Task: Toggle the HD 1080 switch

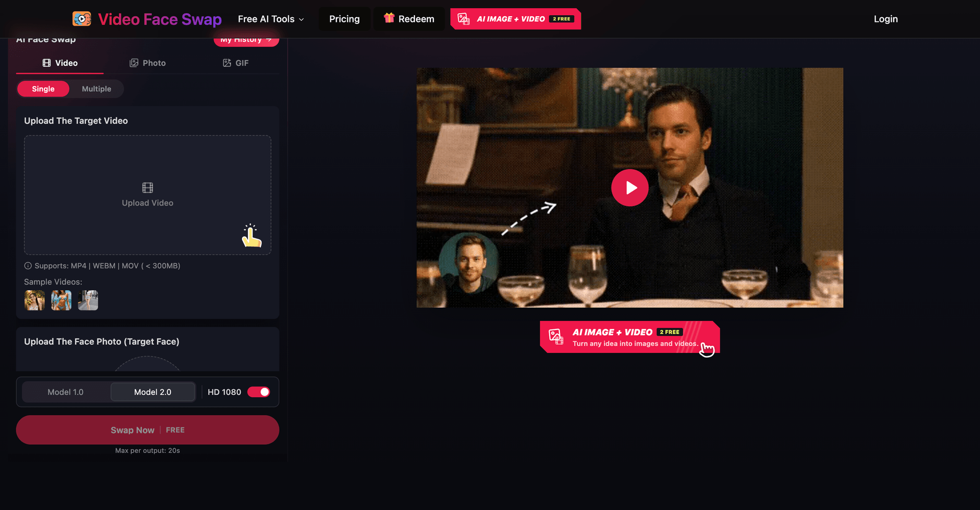Action: (259, 392)
